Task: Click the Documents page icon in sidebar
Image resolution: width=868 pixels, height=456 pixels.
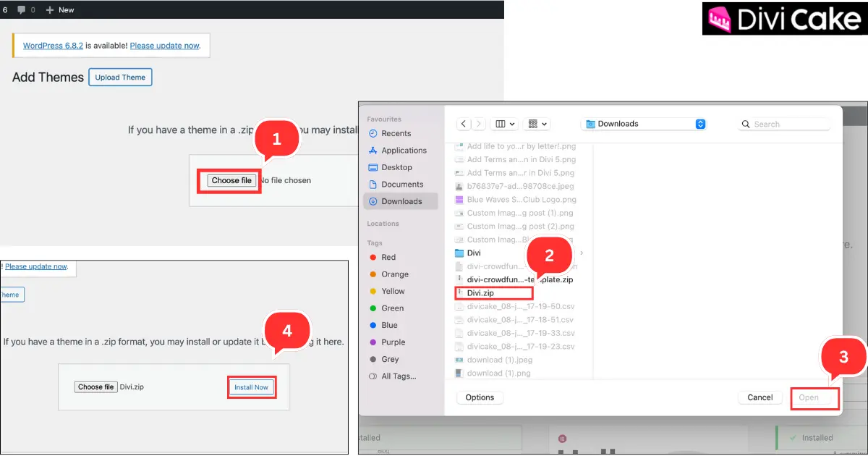Action: point(373,185)
